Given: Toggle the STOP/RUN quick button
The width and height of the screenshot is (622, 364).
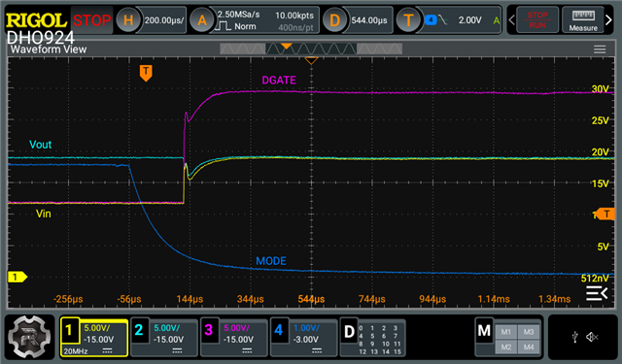Looking at the screenshot, I should (x=537, y=19).
